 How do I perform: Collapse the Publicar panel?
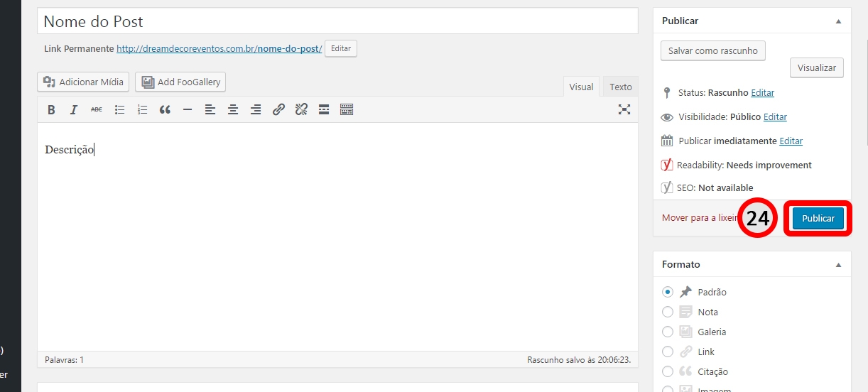[x=838, y=21]
